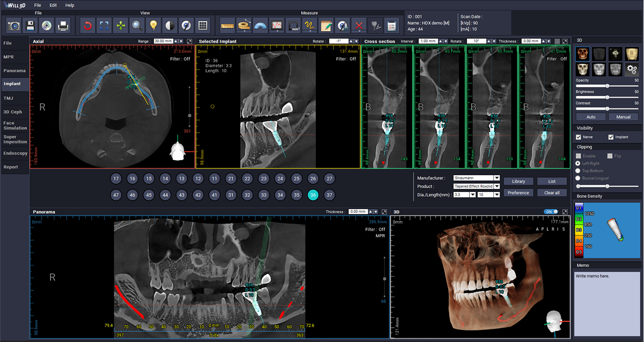Select the colored skull 3D preset thumbnail
Image resolution: width=644 pixels, height=342 pixels.
(582, 53)
